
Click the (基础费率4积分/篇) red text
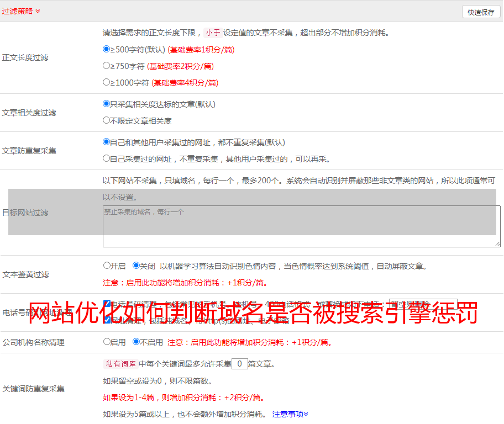click(x=185, y=83)
